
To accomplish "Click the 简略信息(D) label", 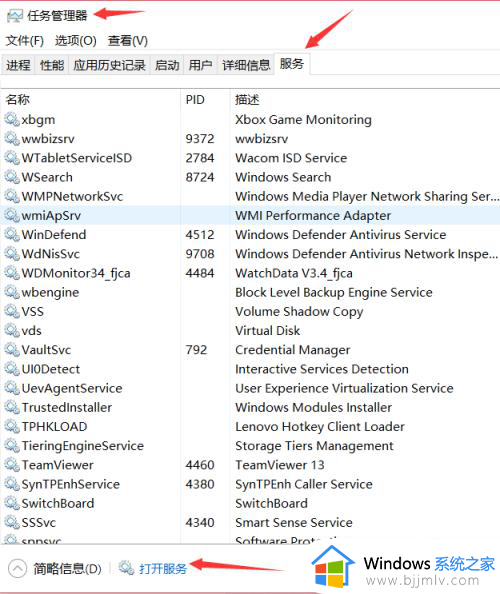I will tap(67, 569).
